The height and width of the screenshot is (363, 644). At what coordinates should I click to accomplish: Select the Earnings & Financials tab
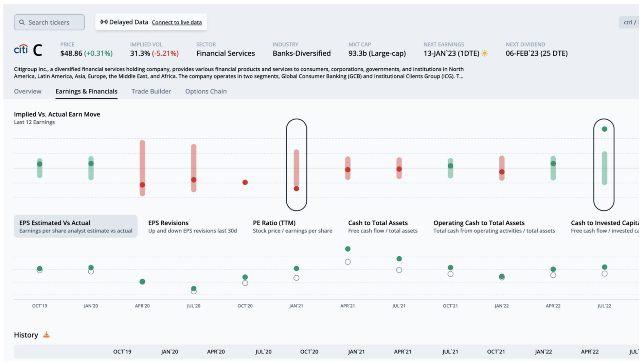coord(86,91)
